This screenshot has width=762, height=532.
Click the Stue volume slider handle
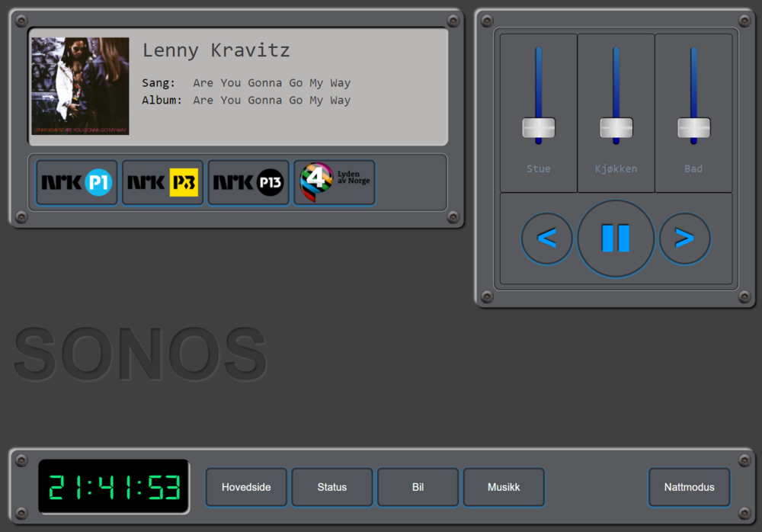[539, 127]
